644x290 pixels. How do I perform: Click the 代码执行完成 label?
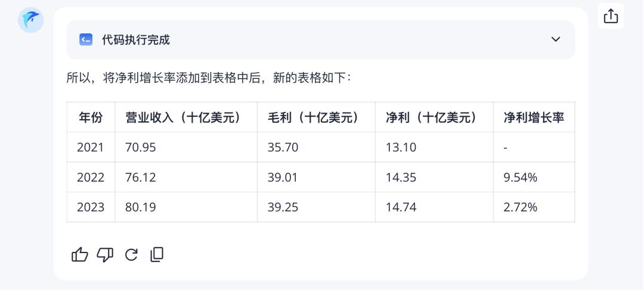click(136, 40)
